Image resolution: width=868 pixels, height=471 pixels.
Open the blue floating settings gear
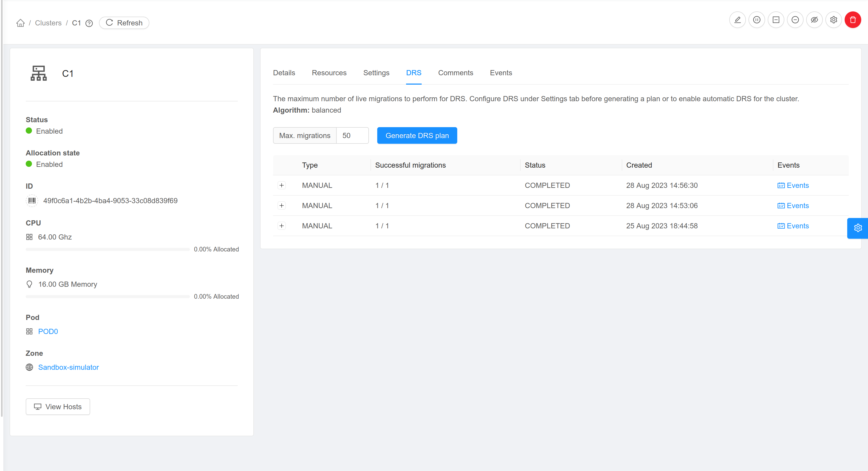point(858,228)
